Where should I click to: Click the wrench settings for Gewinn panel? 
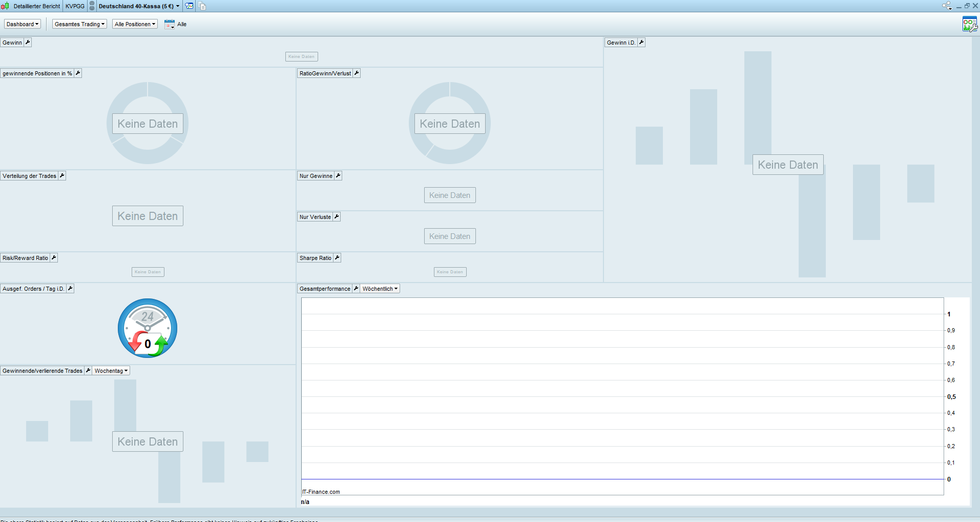pos(28,43)
